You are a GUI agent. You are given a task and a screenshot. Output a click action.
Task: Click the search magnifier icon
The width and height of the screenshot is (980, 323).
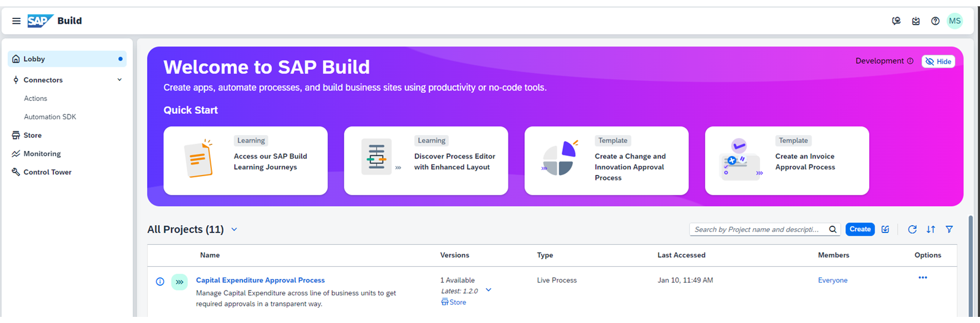click(x=833, y=229)
